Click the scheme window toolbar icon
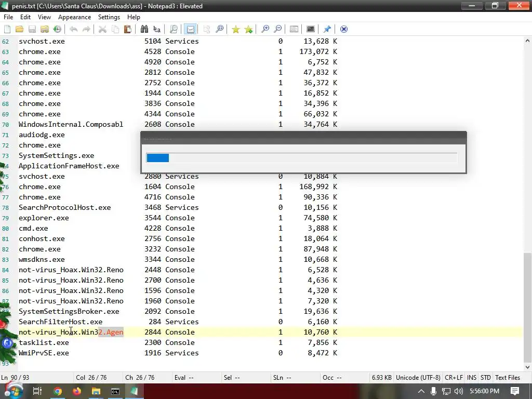The width and height of the screenshot is (532, 399). click(x=294, y=29)
